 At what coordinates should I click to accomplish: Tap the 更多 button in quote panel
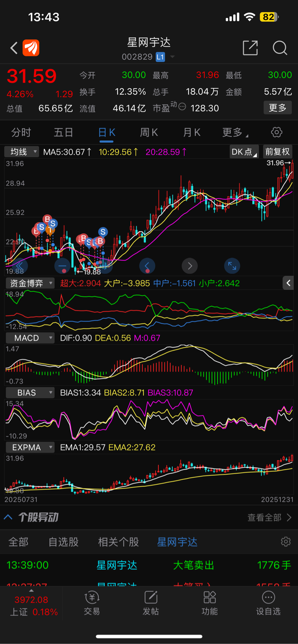(x=277, y=108)
